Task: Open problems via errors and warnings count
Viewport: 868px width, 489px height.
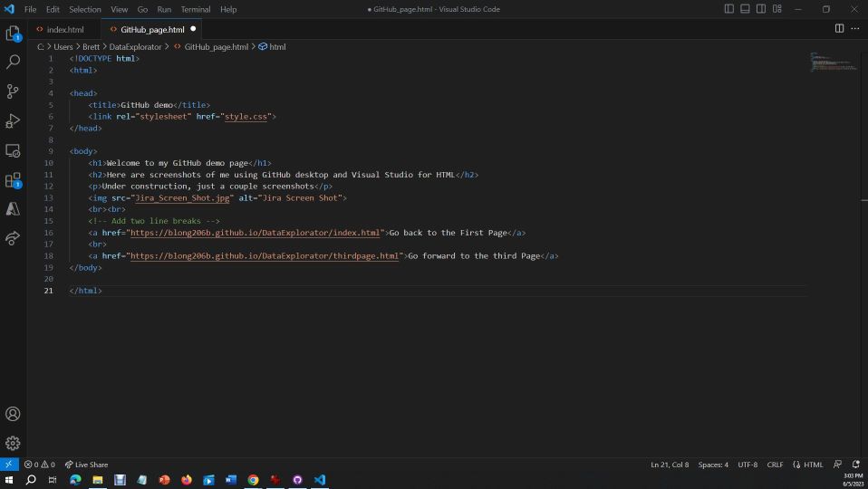Action: (39, 465)
